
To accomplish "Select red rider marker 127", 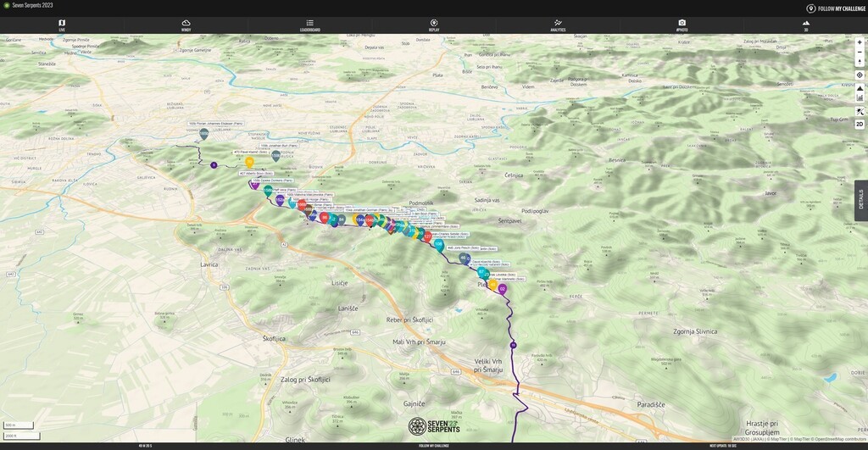I will tap(427, 236).
